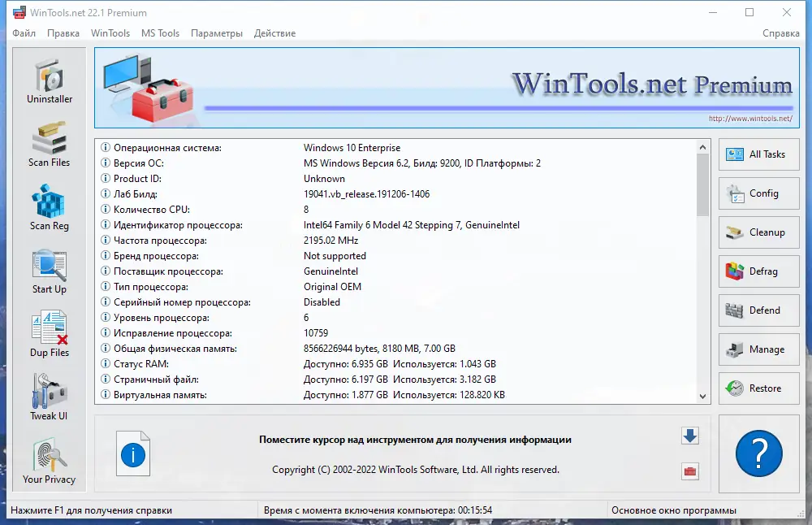The height and width of the screenshot is (525, 812).
Task: Open the Start Up manager
Action: (50, 272)
